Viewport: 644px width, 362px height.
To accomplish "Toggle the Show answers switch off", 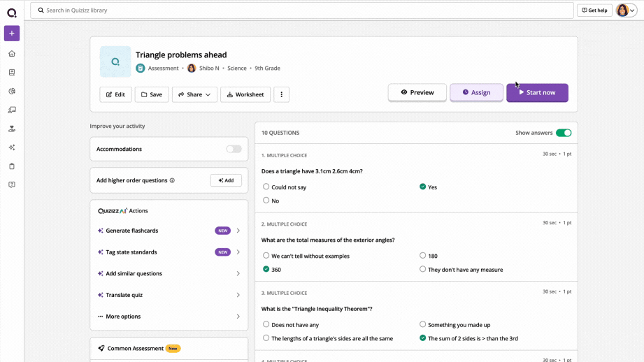I will (564, 133).
